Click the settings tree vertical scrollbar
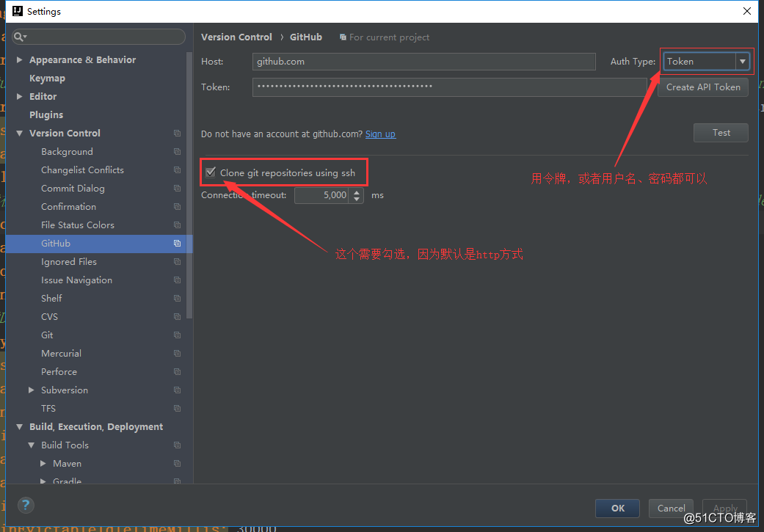This screenshot has width=764, height=532. click(190, 185)
